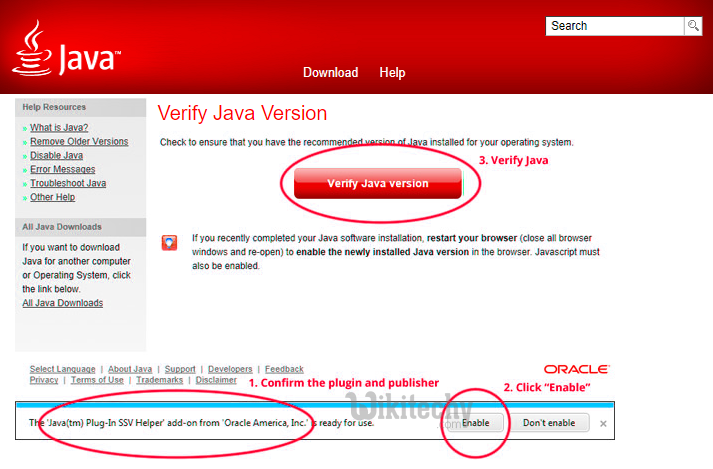Open the Disable Java link
The height and width of the screenshot is (469, 713).
click(x=56, y=156)
